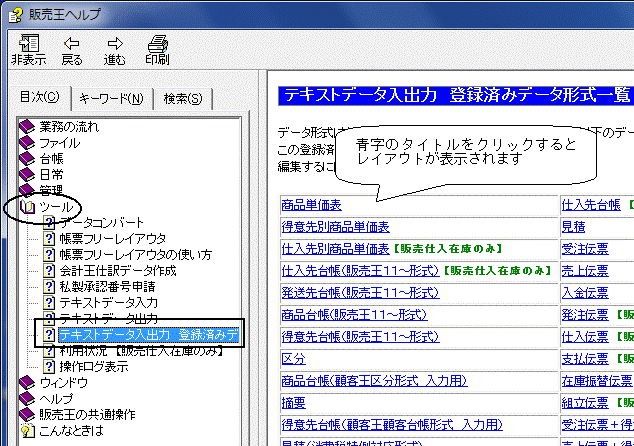This screenshot has width=634, height=446.
Task: Select テキストデータ出力 topic
Action: (x=109, y=319)
